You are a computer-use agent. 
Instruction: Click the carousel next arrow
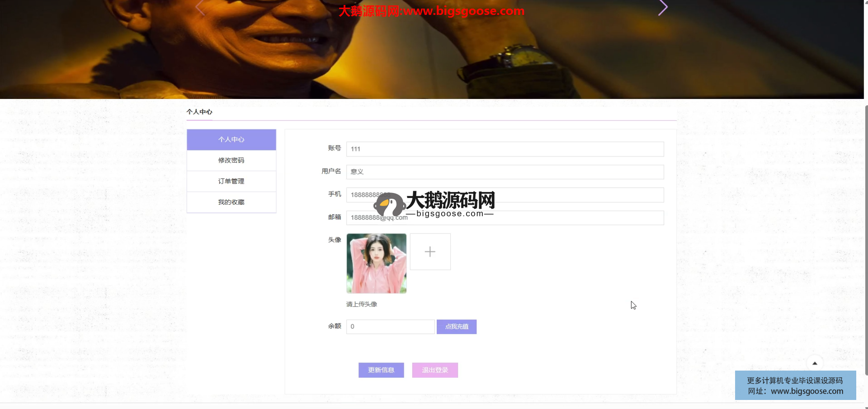[662, 8]
